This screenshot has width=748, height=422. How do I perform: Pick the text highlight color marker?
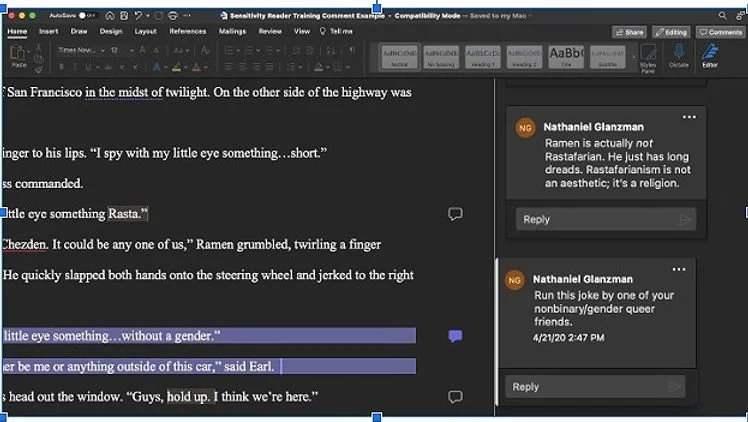click(x=177, y=67)
